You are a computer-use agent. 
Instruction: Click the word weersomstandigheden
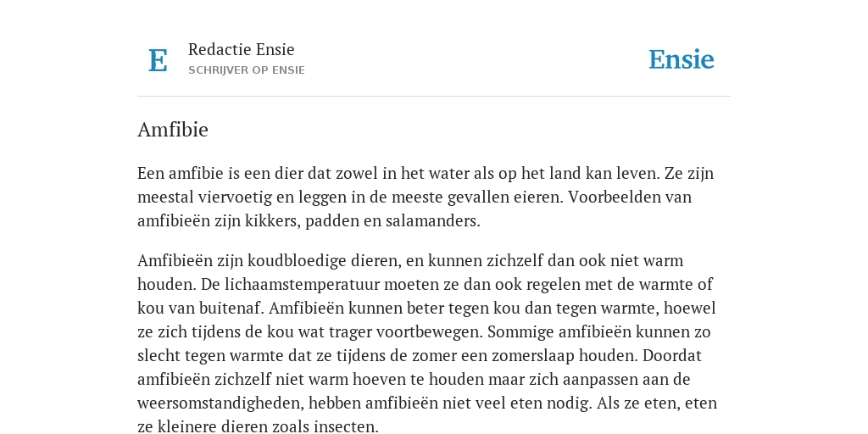pos(220,403)
